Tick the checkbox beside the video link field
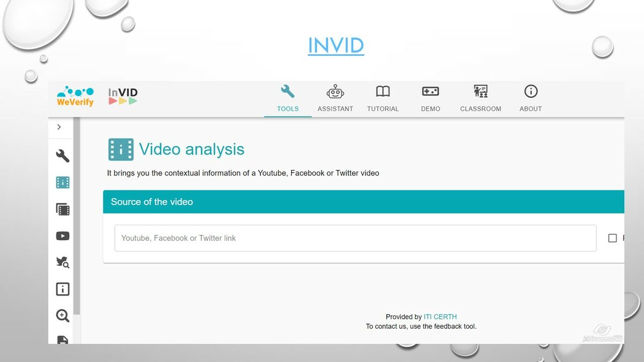The height and width of the screenshot is (362, 644). [612, 238]
